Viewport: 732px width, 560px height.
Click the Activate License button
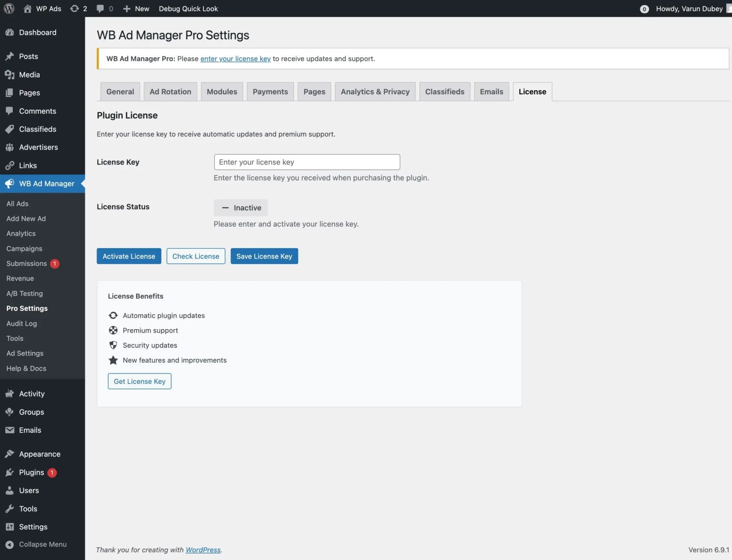click(129, 256)
